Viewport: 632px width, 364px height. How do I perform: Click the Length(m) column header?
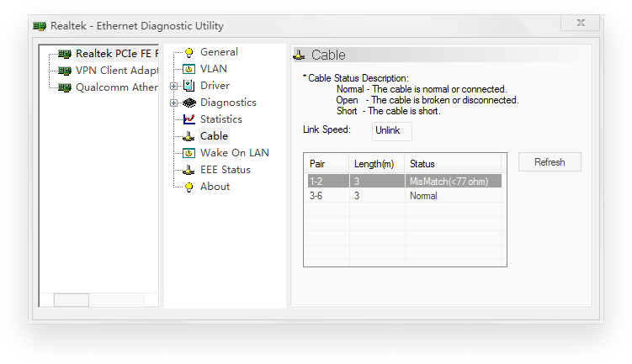click(x=376, y=164)
